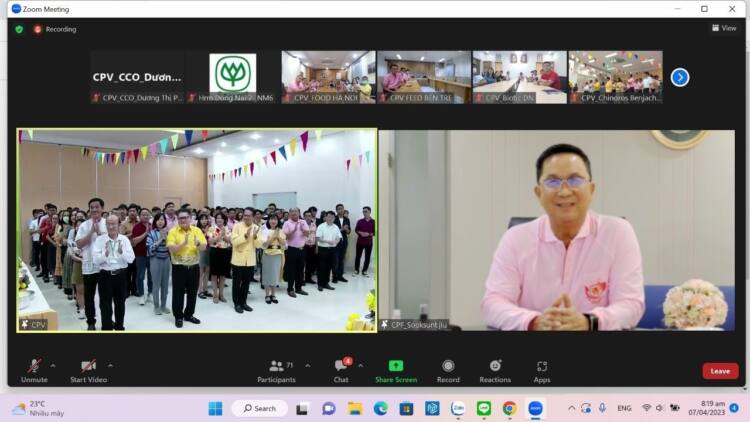Image resolution: width=750 pixels, height=422 pixels.
Task: Unmute the microphone
Action: (x=34, y=367)
